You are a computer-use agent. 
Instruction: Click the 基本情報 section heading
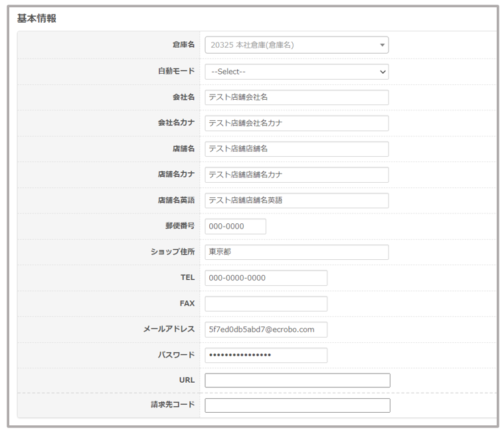point(37,19)
